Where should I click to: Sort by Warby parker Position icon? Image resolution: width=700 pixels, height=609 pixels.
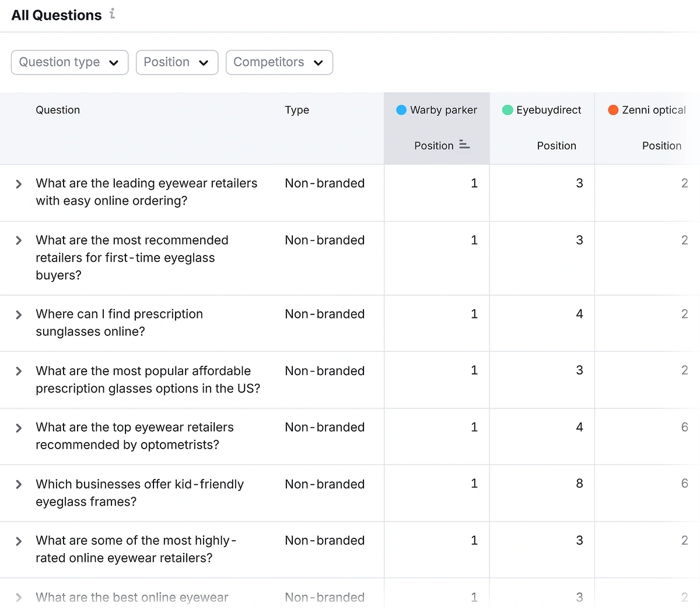[464, 145]
